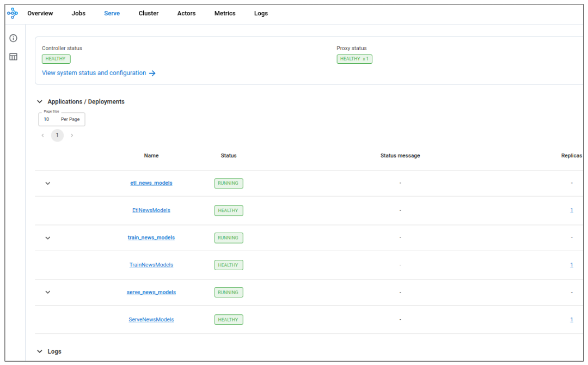The height and width of the screenshot is (365, 588).
Task: Open the table layout icon in sidebar
Action: (13, 57)
